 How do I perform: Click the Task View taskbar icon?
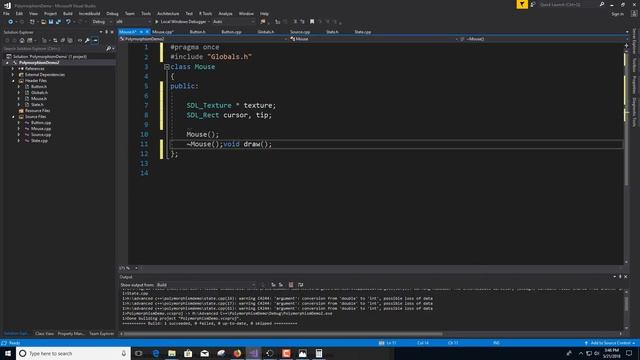(x=139, y=353)
